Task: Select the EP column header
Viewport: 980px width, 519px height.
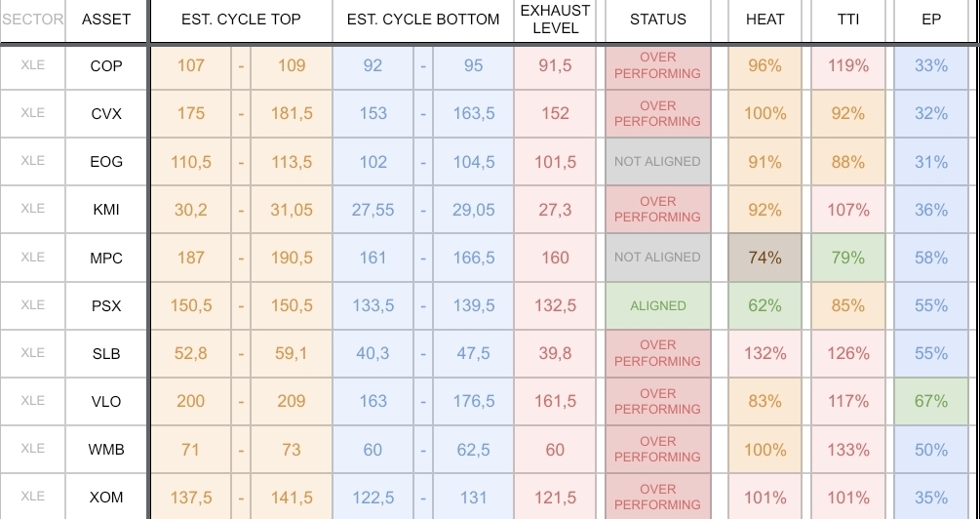Action: tap(931, 20)
